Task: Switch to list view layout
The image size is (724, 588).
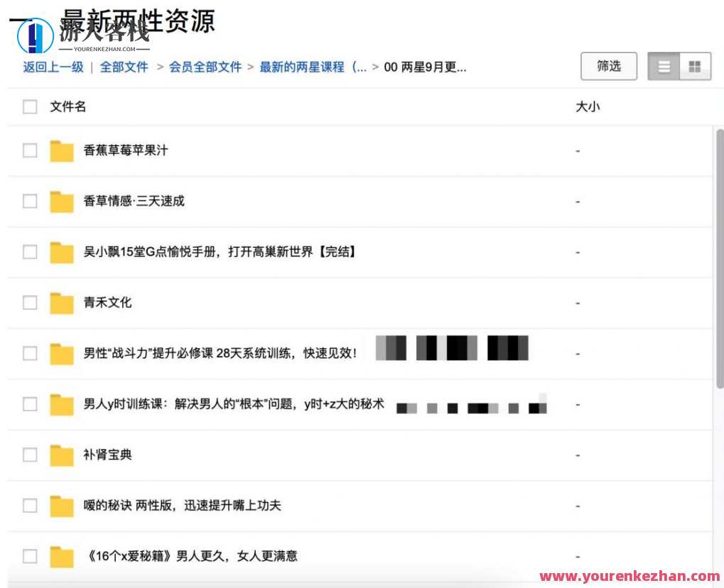Action: click(663, 65)
